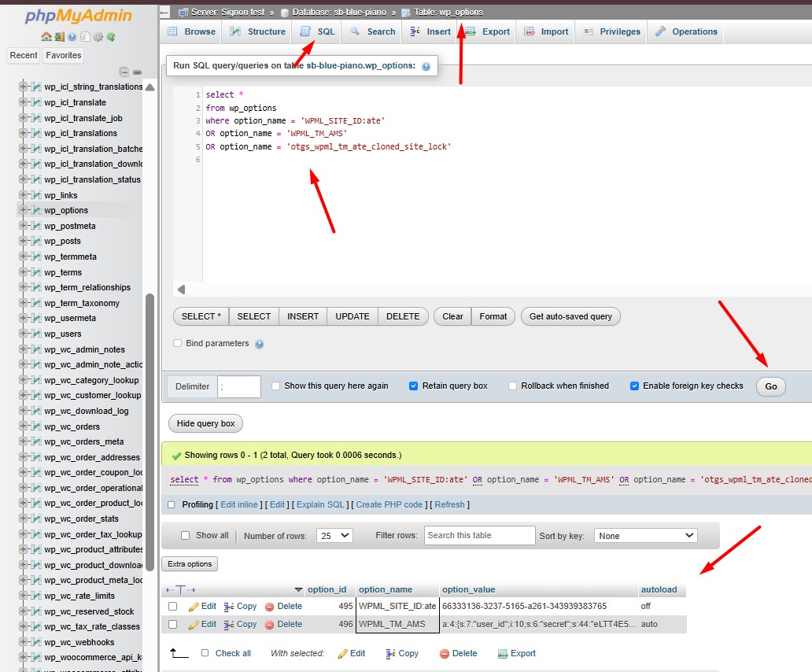Image resolution: width=812 pixels, height=672 pixels.
Task: Expand wp_terms tree node
Action: (23, 271)
